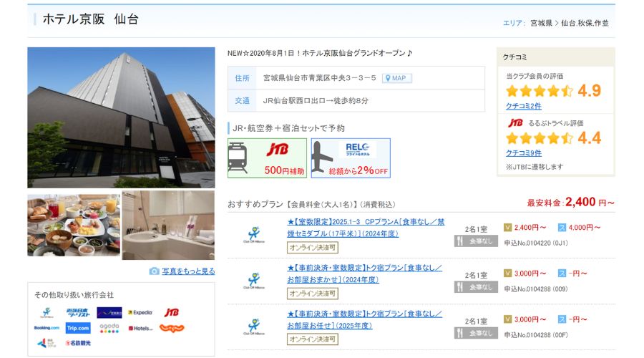
Task: Open the 写真をもっと見る link
Action: coord(188,271)
